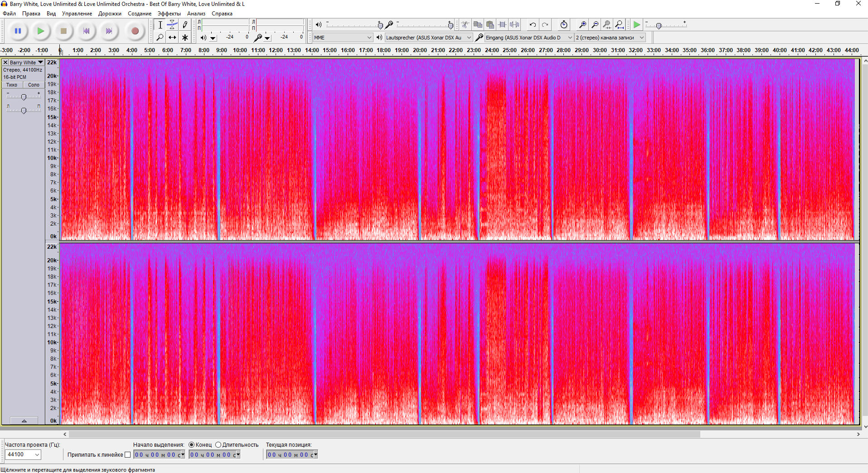This screenshot has width=868, height=473.
Task: Open the MME audio host dropdown
Action: point(343,38)
